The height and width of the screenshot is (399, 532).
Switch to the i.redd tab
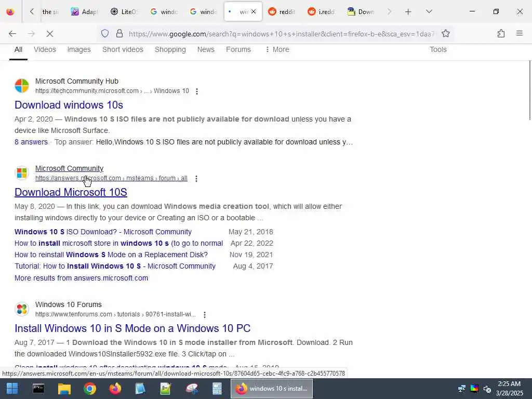321,11
